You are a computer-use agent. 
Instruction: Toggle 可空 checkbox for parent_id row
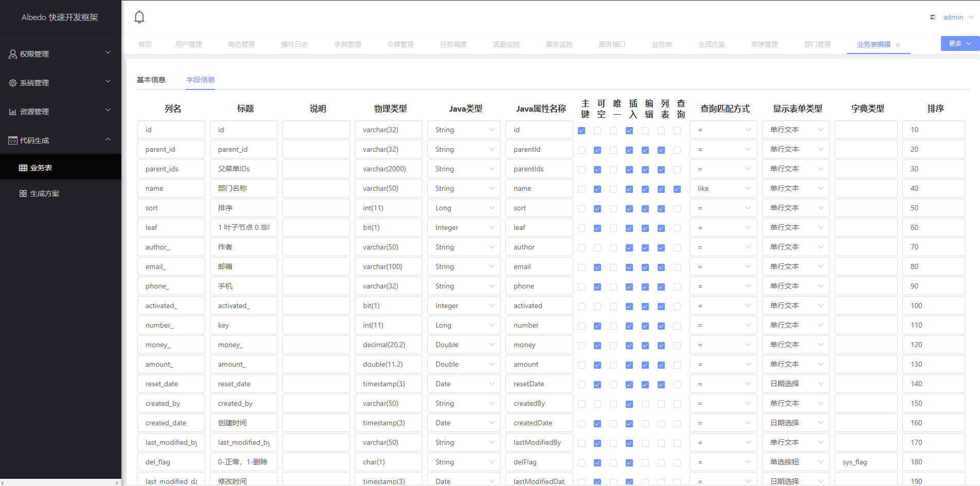pos(597,150)
